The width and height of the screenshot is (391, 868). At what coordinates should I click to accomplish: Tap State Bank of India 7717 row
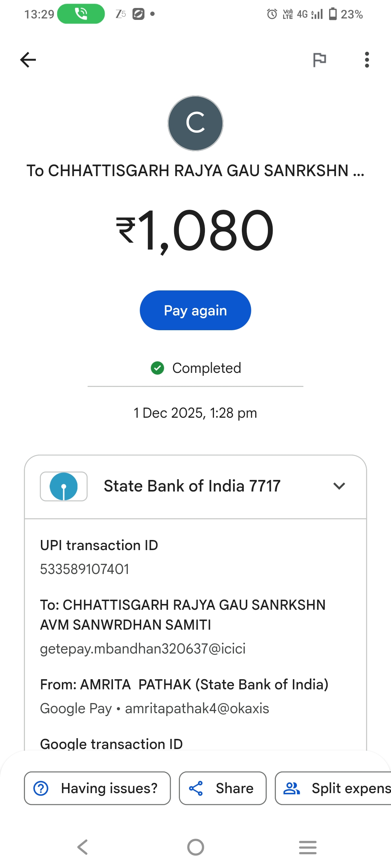point(192,486)
